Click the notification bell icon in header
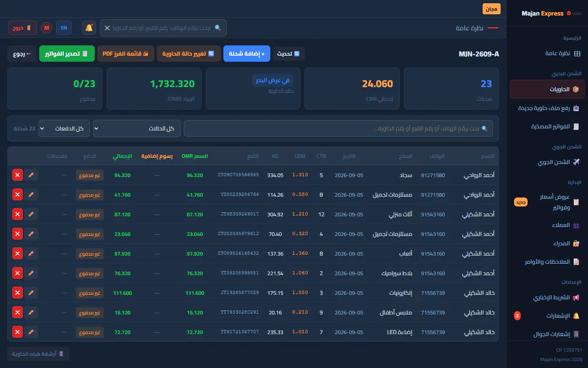The width and height of the screenshot is (588, 368). tap(89, 28)
